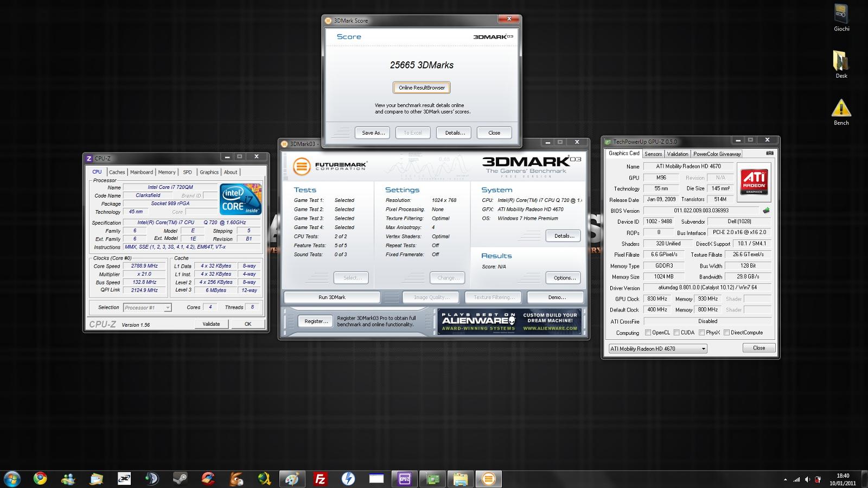Click the Demo button in 3DMark03
This screenshot has width=868, height=488.
tap(557, 297)
